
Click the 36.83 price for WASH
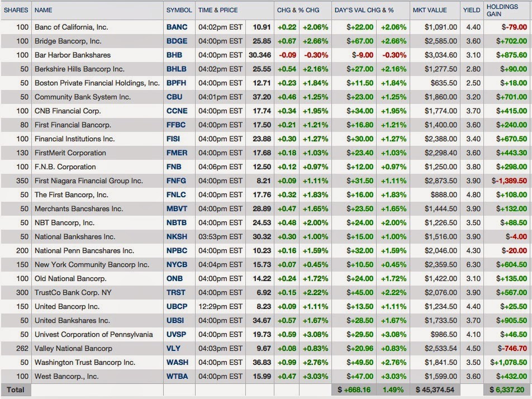click(262, 362)
